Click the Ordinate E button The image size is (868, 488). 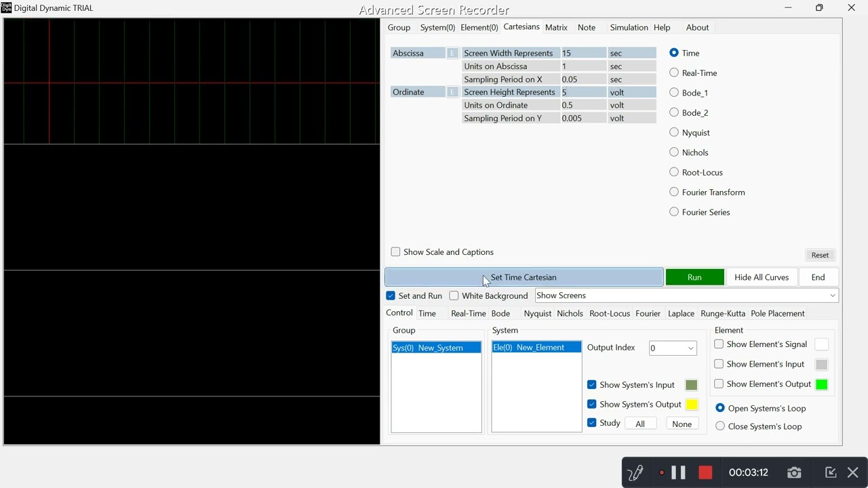452,92
